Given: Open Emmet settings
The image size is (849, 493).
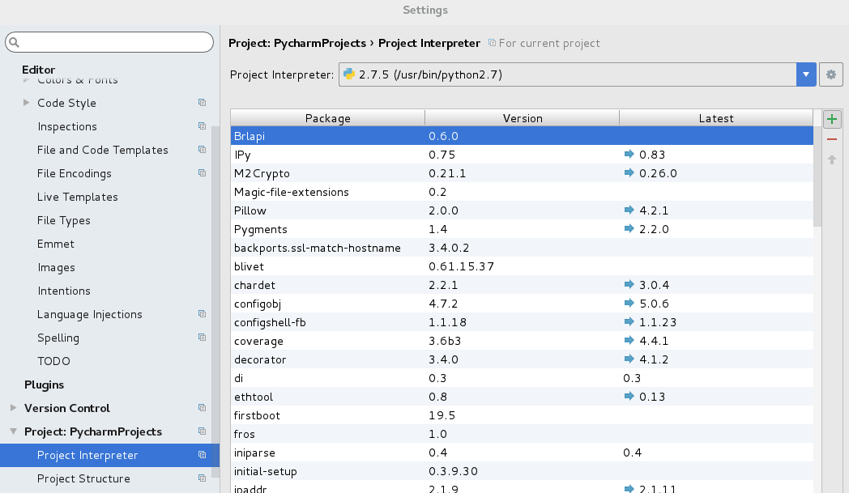Looking at the screenshot, I should tap(55, 244).
